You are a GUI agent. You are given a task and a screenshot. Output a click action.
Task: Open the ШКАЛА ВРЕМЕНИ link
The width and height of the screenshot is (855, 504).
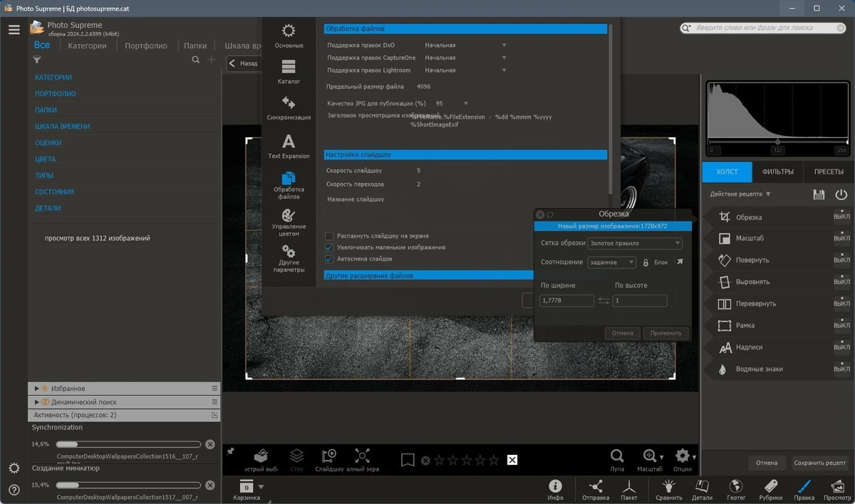coord(63,126)
